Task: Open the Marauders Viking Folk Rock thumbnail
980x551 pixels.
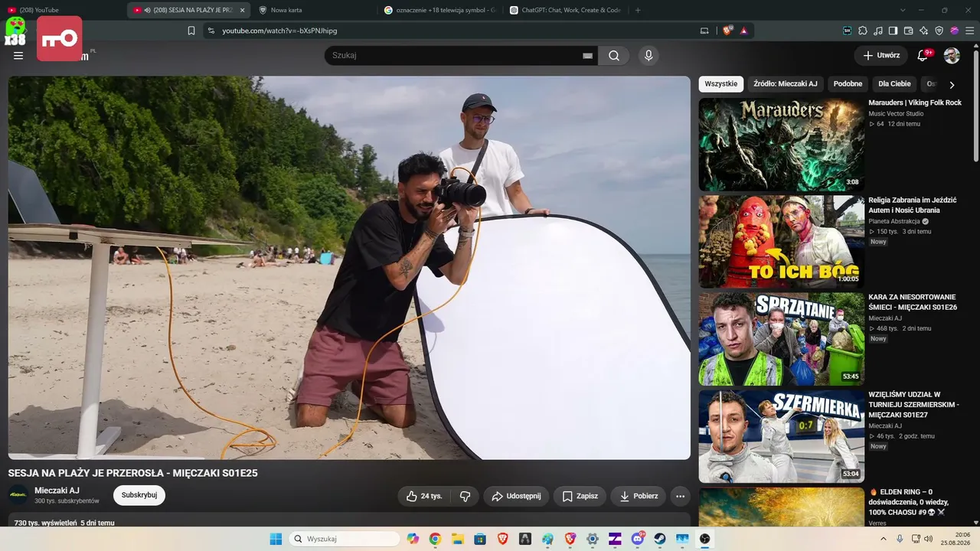Action: click(x=782, y=144)
